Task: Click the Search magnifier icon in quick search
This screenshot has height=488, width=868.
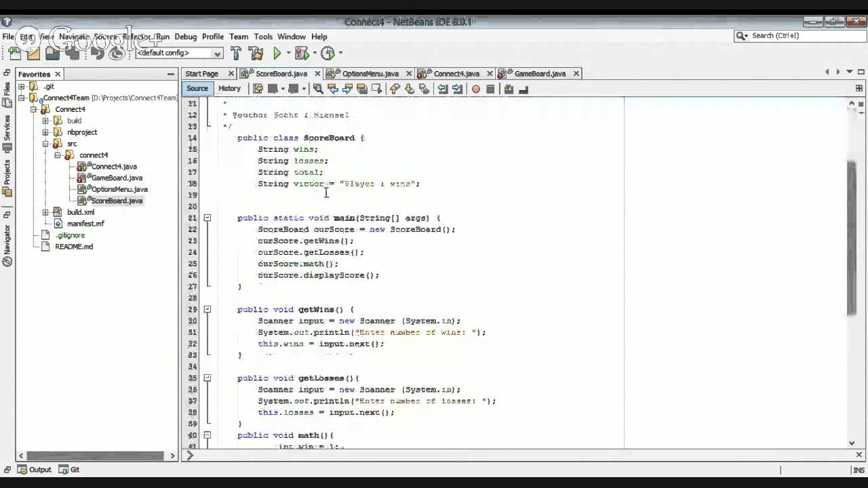Action: (x=742, y=36)
